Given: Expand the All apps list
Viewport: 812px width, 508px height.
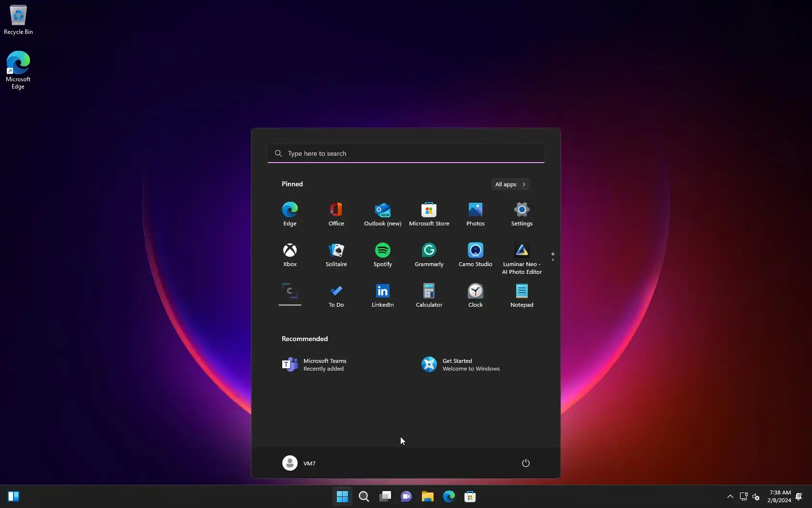Looking at the screenshot, I should point(510,184).
